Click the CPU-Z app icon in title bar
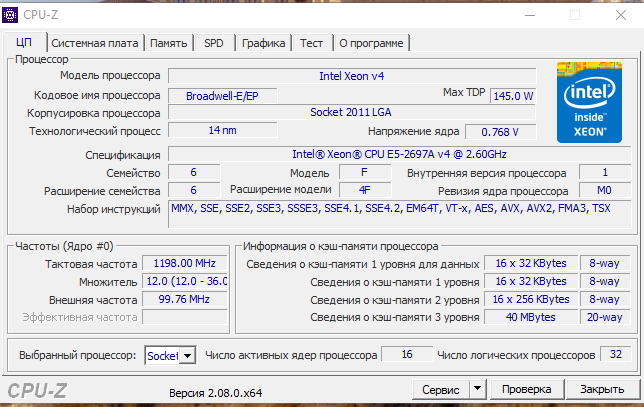 (10, 15)
